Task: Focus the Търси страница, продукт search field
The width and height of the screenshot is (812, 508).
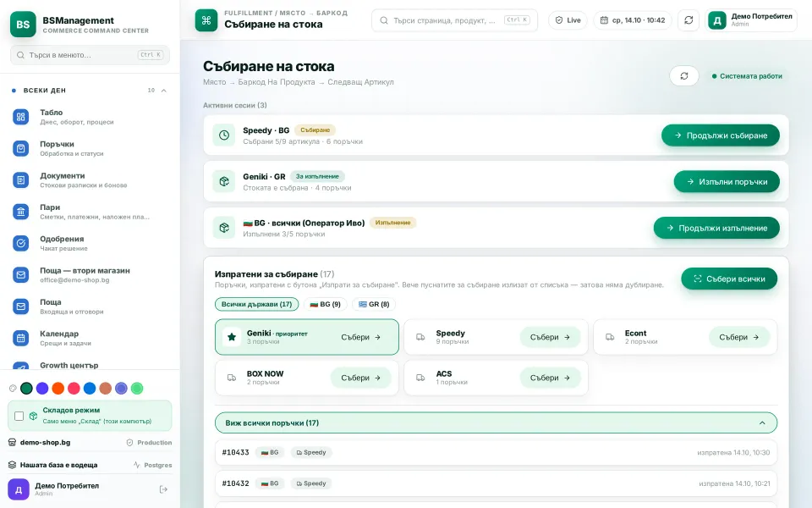Action: (x=455, y=20)
